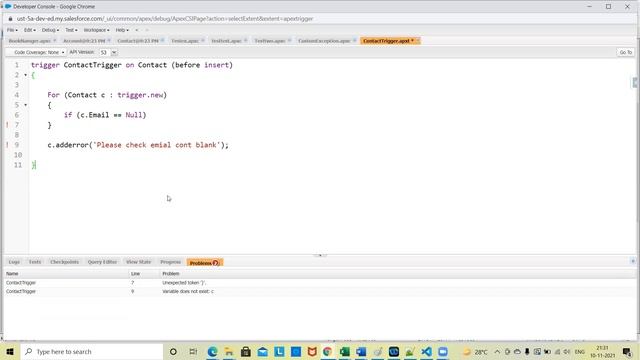Switch to Chrome in the taskbar
640x360 pixels.
tap(328, 352)
